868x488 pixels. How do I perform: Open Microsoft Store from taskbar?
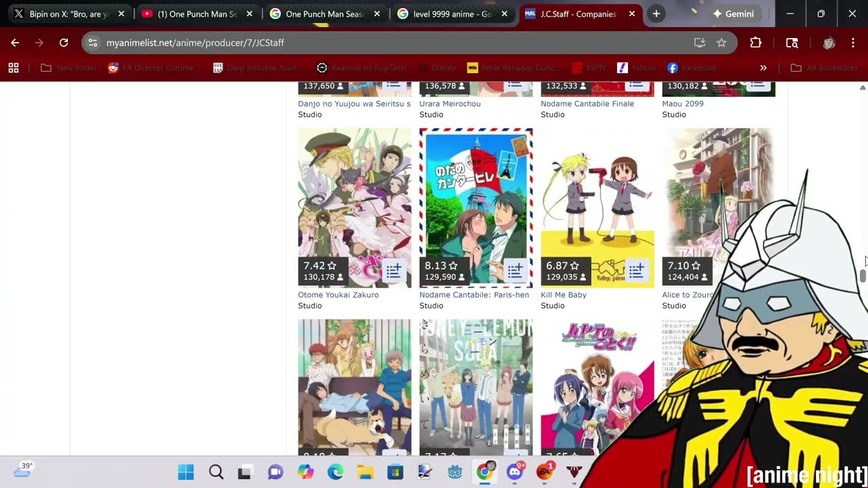395,472
